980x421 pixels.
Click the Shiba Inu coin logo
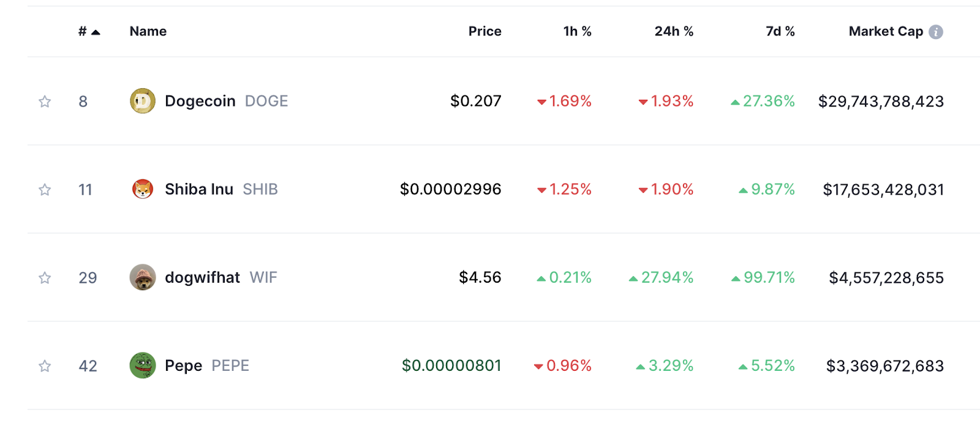click(143, 189)
